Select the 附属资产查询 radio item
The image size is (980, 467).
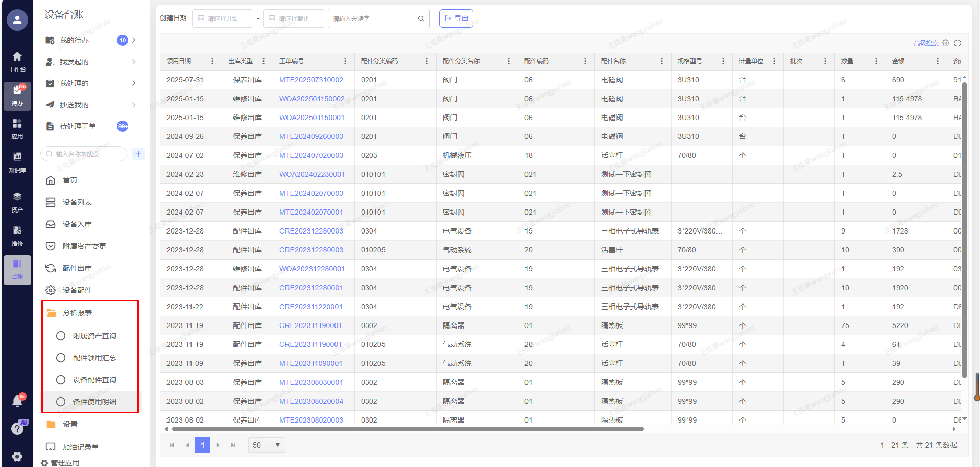point(61,336)
